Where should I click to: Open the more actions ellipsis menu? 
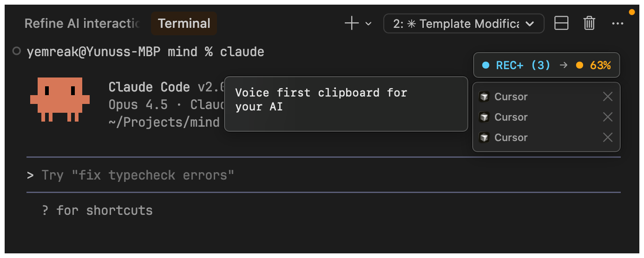click(618, 24)
